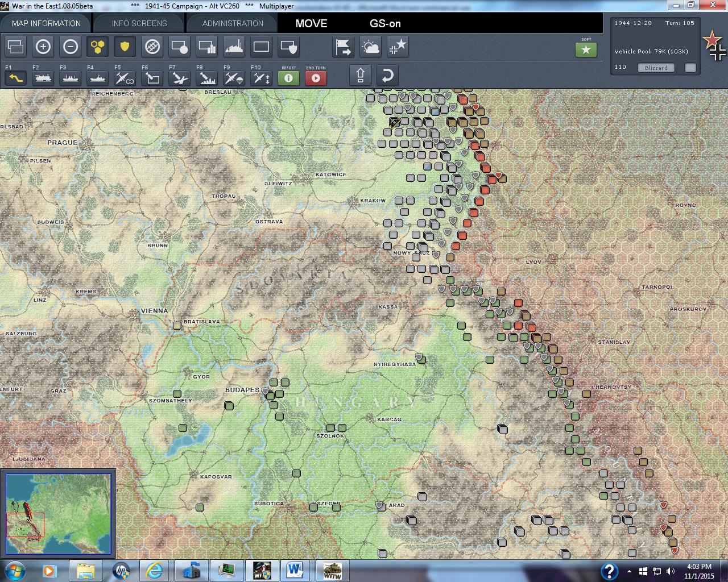The image size is (728, 582).
Task: Select F6 bomb unit mode icon
Action: 152,78
